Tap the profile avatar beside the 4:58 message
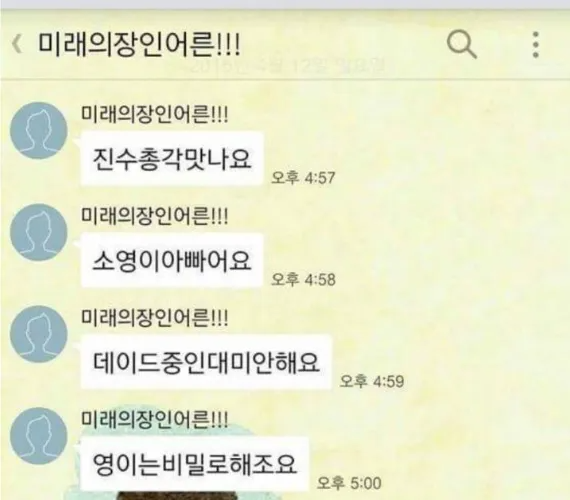The image size is (570, 500). tap(39, 232)
